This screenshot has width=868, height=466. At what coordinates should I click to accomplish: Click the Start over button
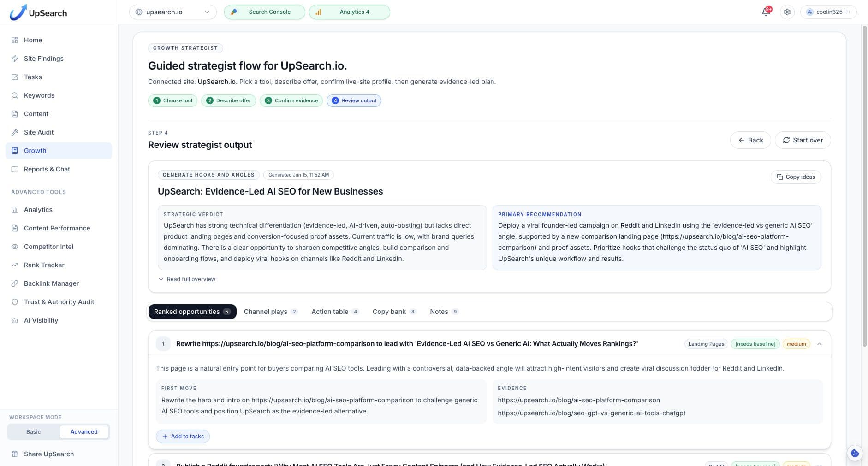pyautogui.click(x=803, y=140)
